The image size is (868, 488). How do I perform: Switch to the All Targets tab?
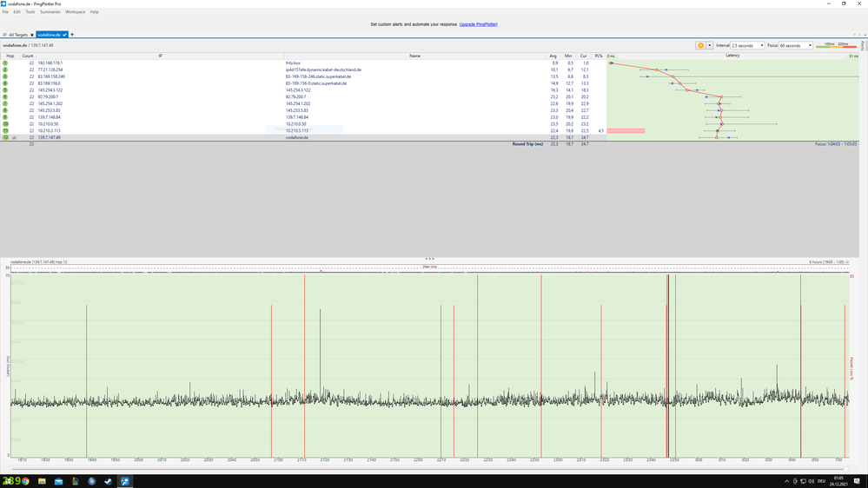17,35
